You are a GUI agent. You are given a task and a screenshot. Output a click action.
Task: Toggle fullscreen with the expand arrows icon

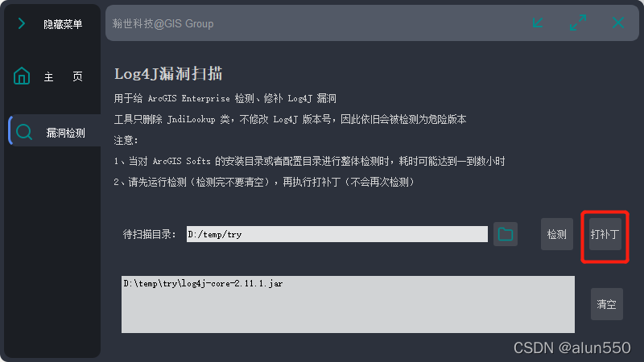point(578,23)
